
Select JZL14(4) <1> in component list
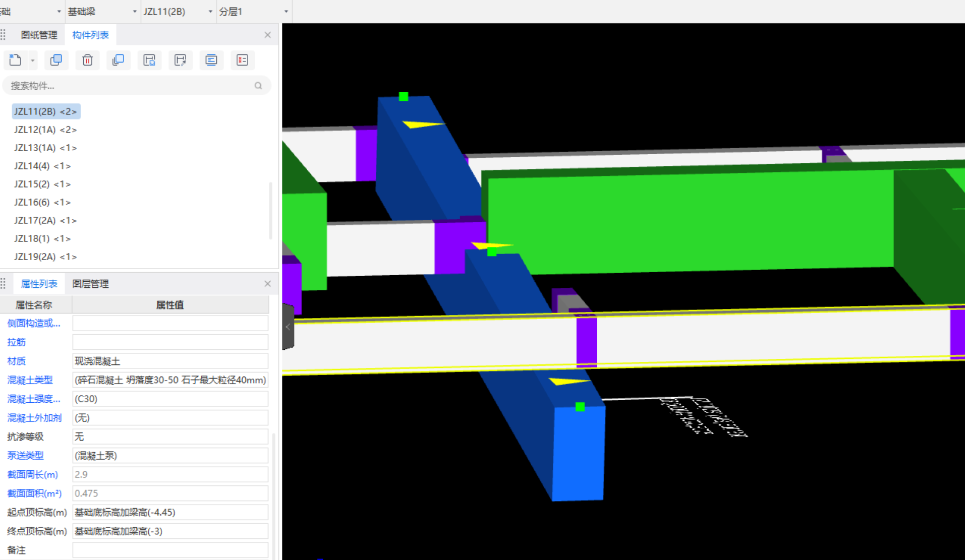click(x=42, y=166)
